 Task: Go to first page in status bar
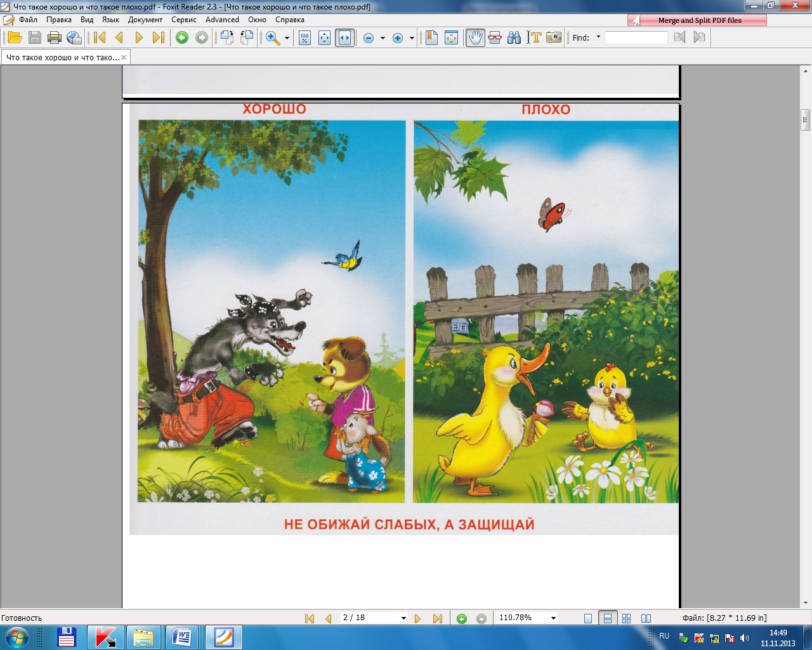(x=310, y=618)
